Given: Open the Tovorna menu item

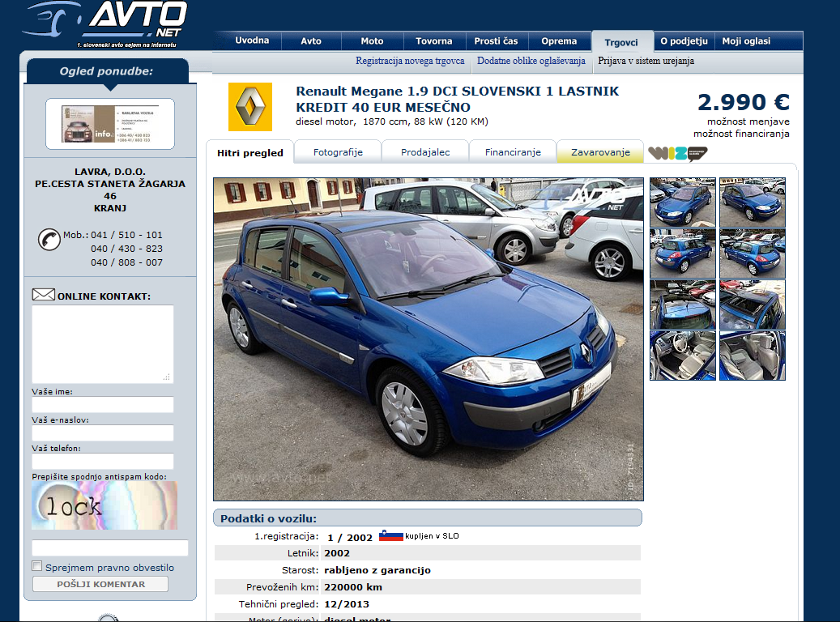Looking at the screenshot, I should click(434, 41).
